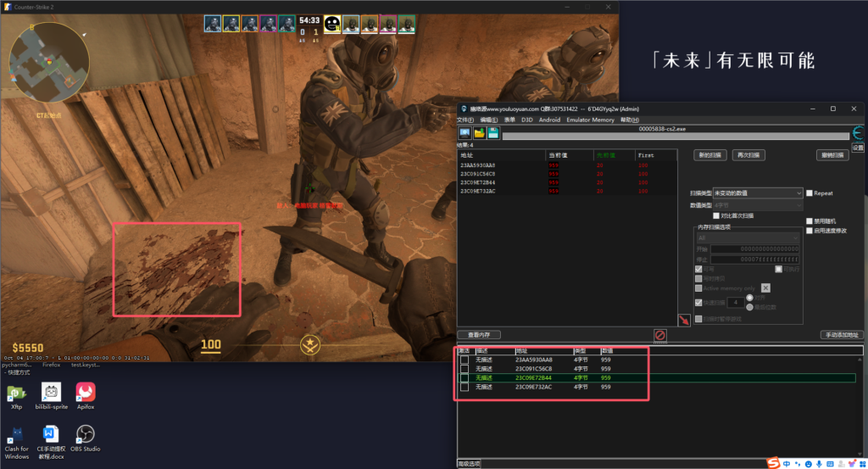Viewport: 868px width, 469px height.
Task: Click the 手动添加地址 add address manually button
Action: [842, 334]
